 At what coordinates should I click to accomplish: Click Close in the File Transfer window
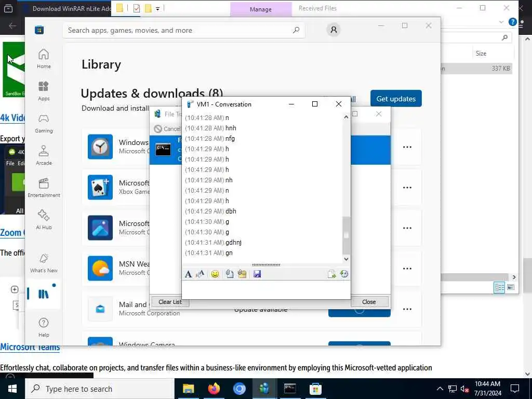click(x=369, y=302)
